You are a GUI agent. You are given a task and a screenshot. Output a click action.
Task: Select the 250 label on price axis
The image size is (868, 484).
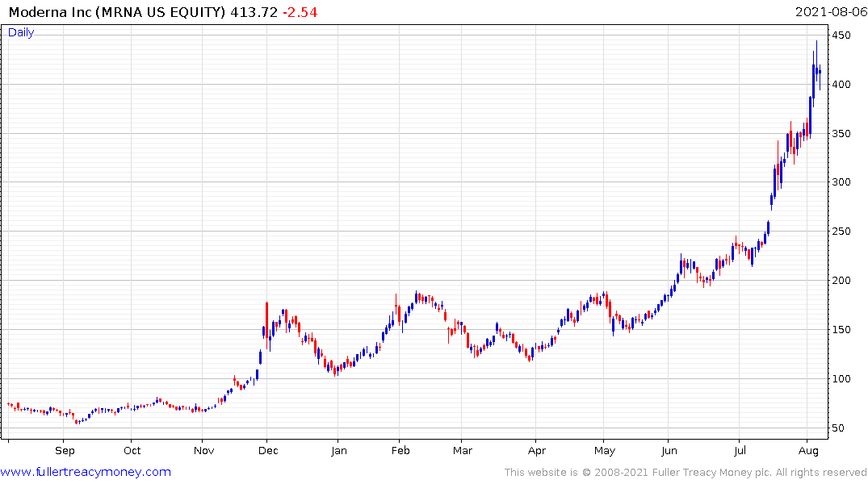pos(841,232)
